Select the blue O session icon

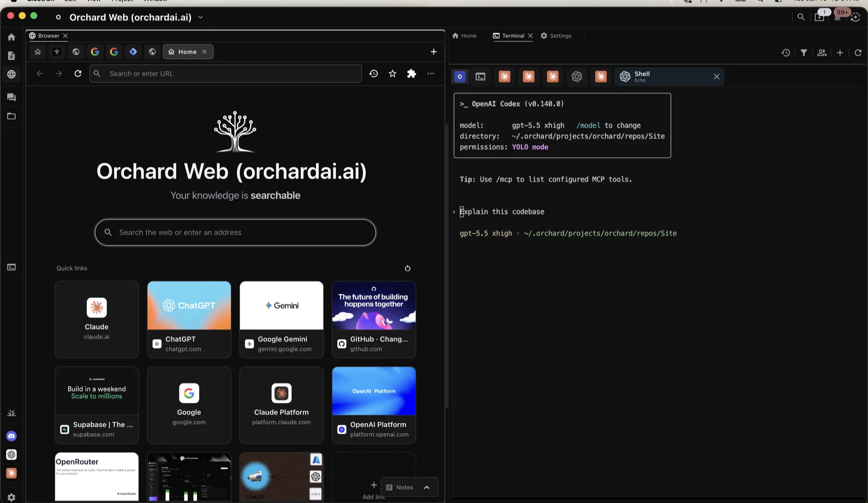(x=460, y=77)
